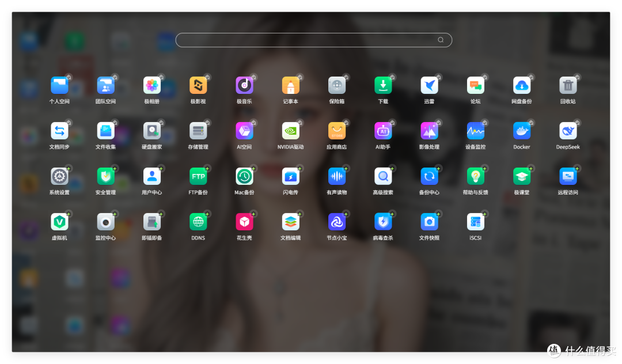Screen dimensions: 622x364
Task: Open 文档编辑 document editor
Action: pos(290,222)
